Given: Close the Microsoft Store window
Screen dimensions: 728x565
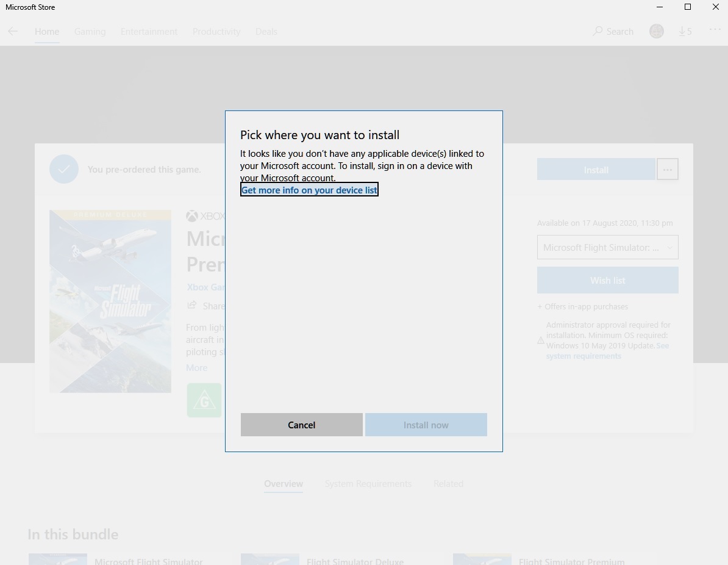Looking at the screenshot, I should click(x=715, y=7).
